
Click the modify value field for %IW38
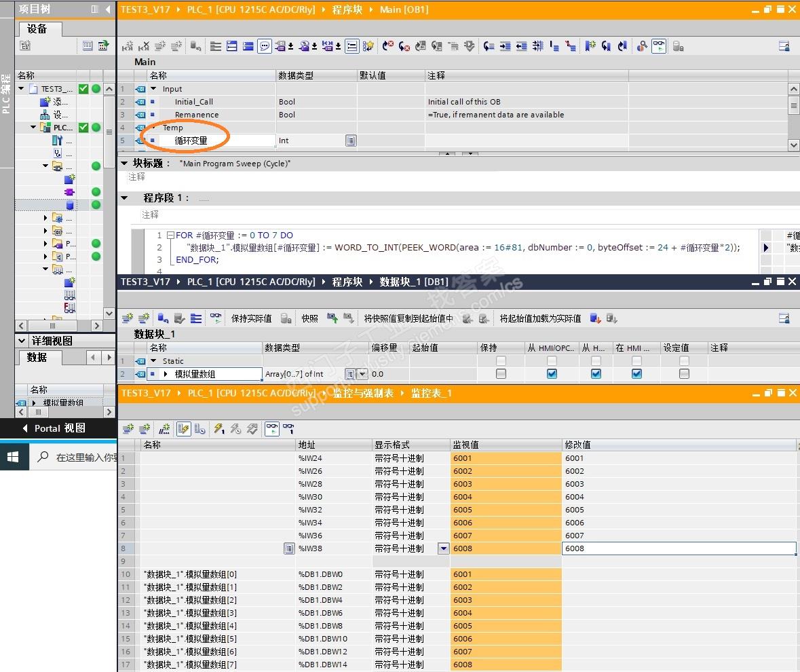coord(679,548)
